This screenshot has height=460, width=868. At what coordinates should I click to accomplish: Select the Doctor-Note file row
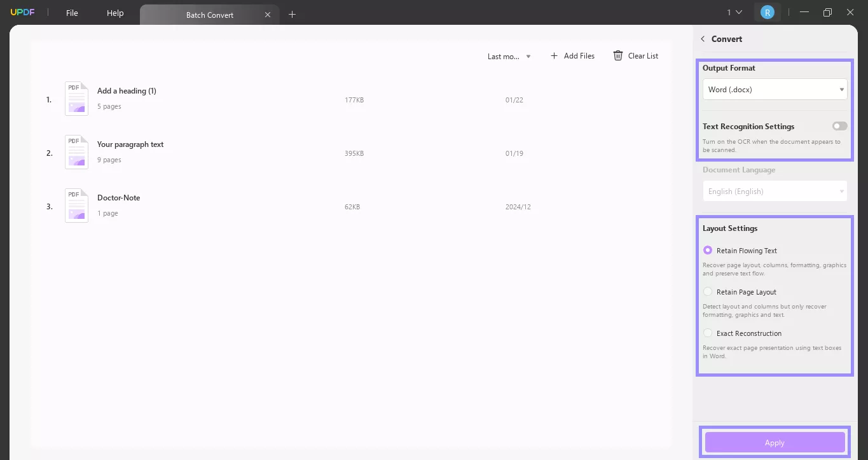(x=254, y=205)
